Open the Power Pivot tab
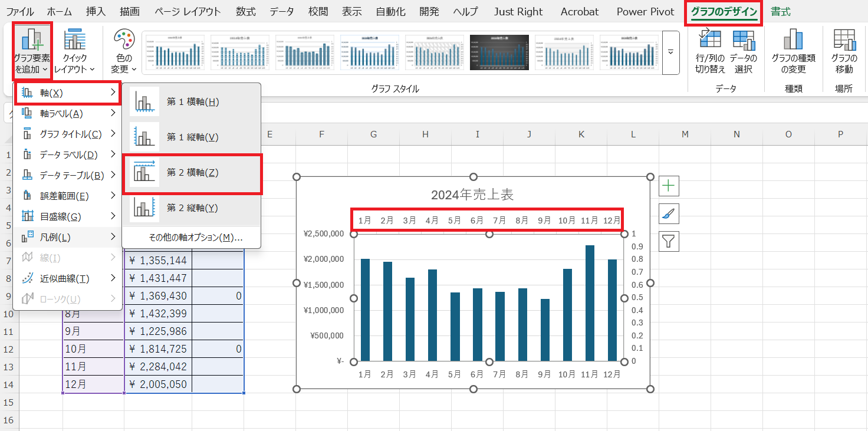The height and width of the screenshot is (431, 868). (645, 12)
